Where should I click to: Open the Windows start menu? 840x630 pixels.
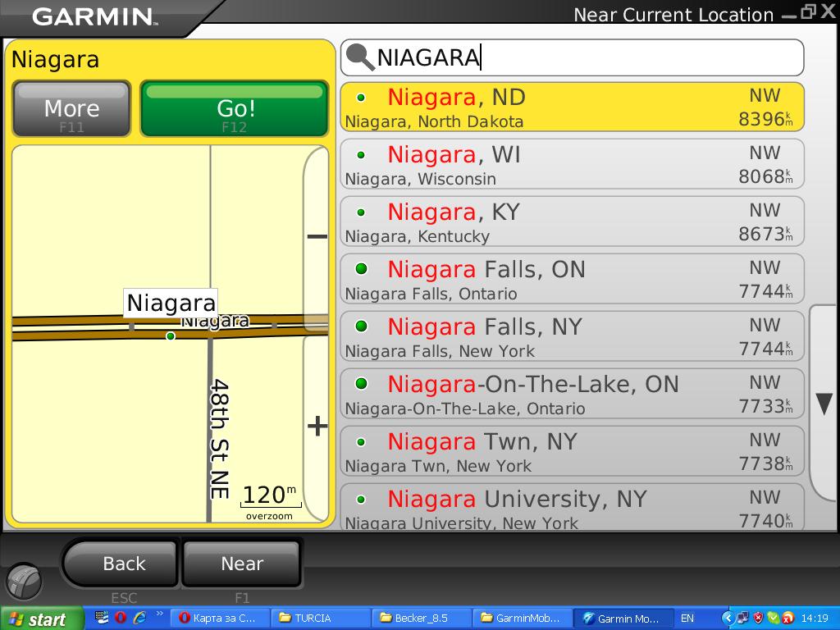point(41,619)
